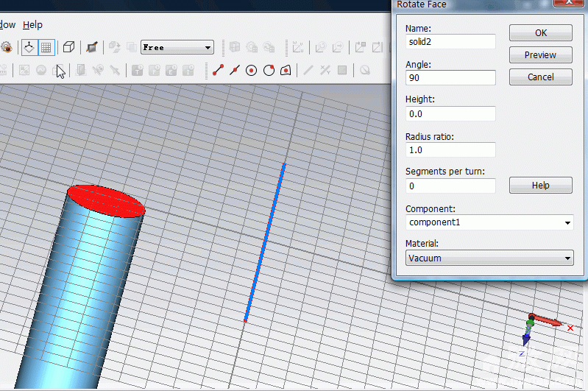Click the Name field containing solid2

coord(450,42)
